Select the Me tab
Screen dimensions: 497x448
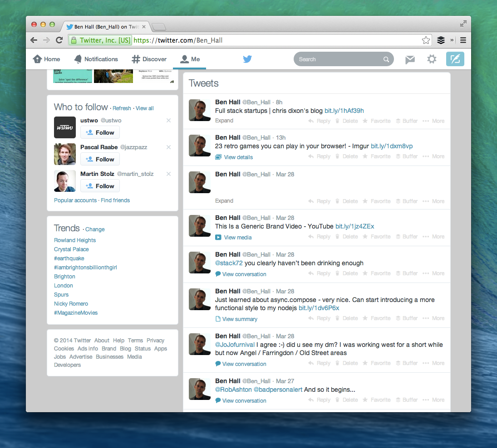[190, 59]
